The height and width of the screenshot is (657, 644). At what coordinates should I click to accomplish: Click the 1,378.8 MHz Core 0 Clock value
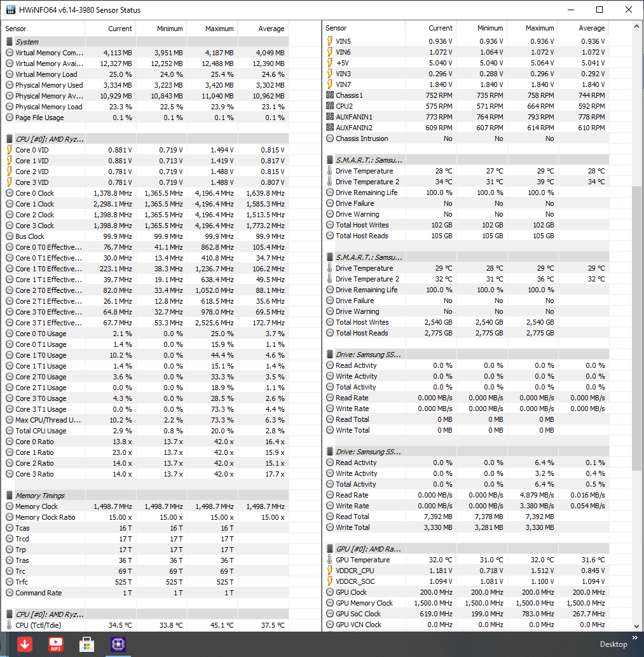(x=113, y=193)
